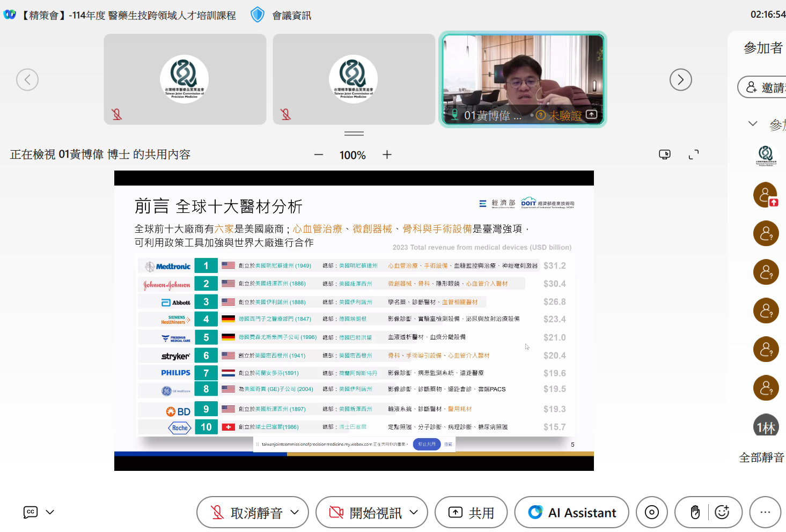The image size is (786, 532).
Task: Open closed captions options arrow
Action: 50,512
